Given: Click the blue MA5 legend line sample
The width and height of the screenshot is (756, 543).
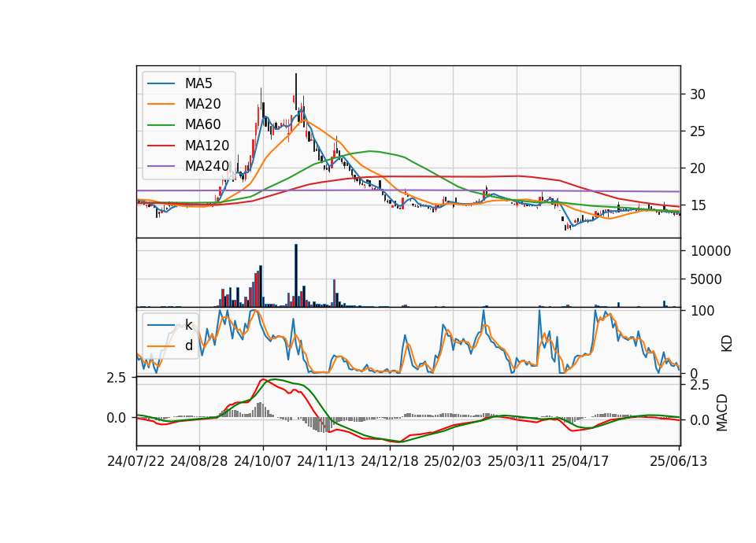Looking at the screenshot, I should [x=161, y=83].
